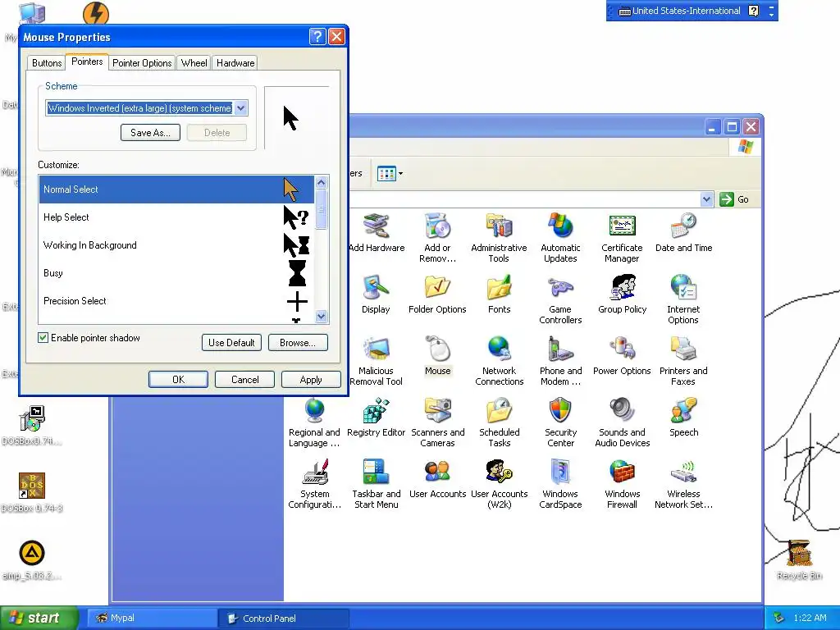Expand the address bar dropdown arrow

(x=706, y=199)
